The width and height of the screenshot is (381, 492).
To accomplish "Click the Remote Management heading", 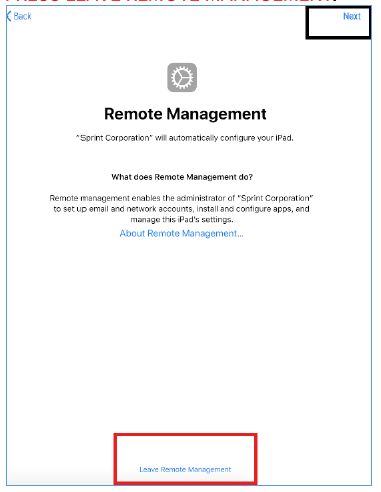I will pos(185,114).
